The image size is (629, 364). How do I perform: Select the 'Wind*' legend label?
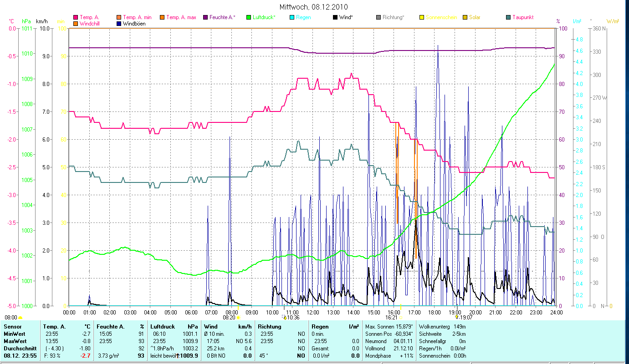click(x=347, y=17)
